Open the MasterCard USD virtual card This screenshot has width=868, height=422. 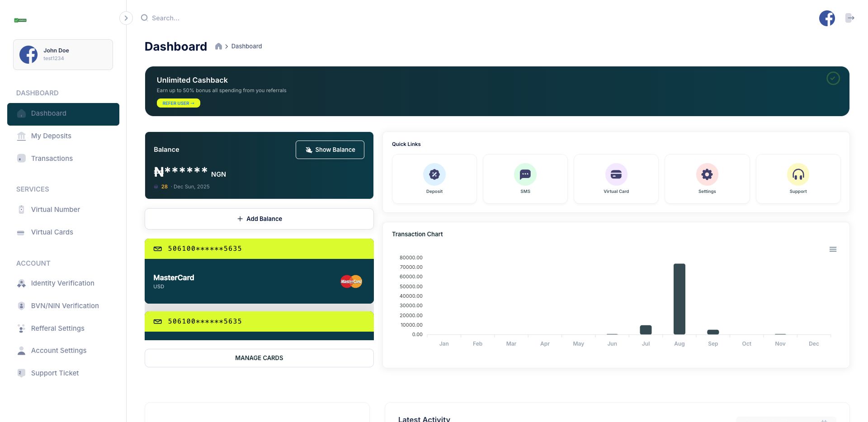click(x=259, y=271)
